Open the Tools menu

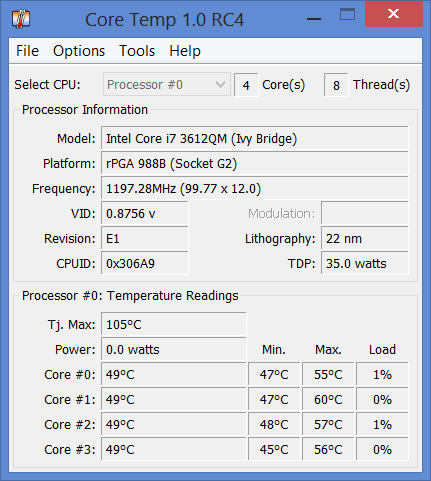tap(137, 51)
